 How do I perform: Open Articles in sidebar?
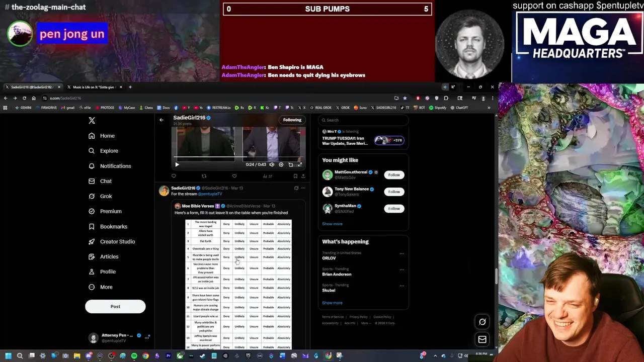click(104, 256)
